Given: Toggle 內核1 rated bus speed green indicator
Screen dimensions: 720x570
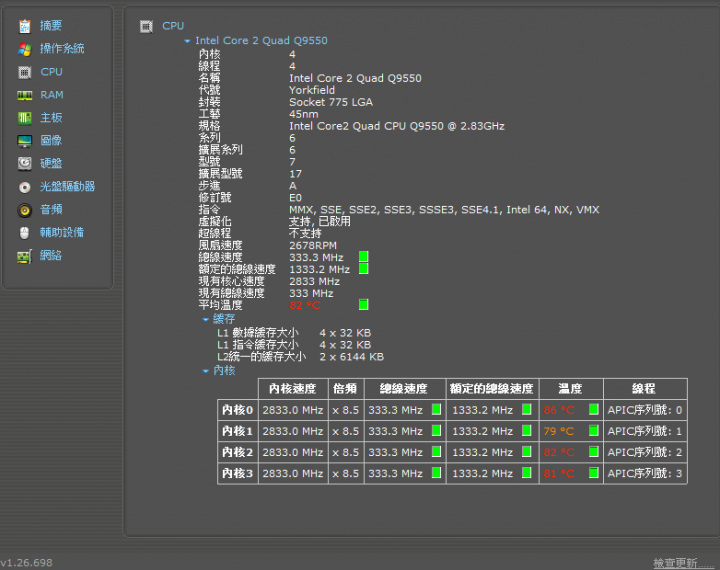Looking at the screenshot, I should click(x=527, y=430).
